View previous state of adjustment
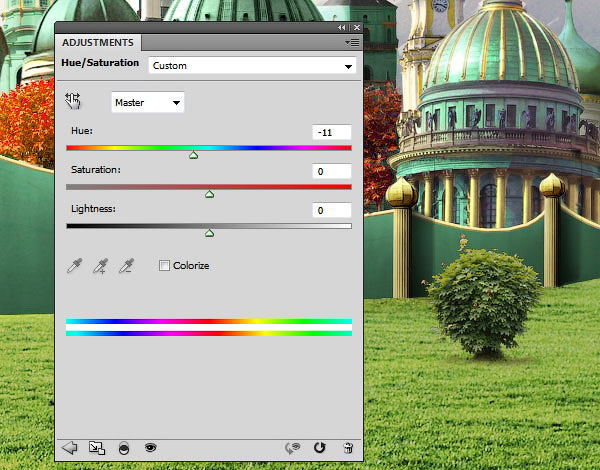 pos(293,447)
